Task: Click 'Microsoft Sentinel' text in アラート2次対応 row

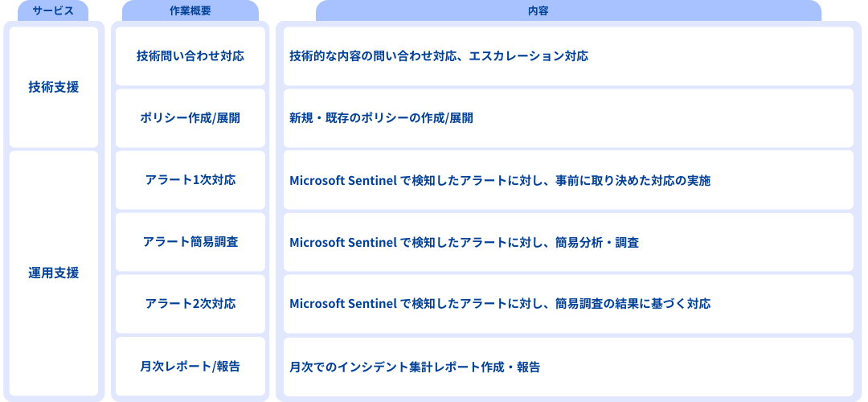Action: (x=343, y=304)
